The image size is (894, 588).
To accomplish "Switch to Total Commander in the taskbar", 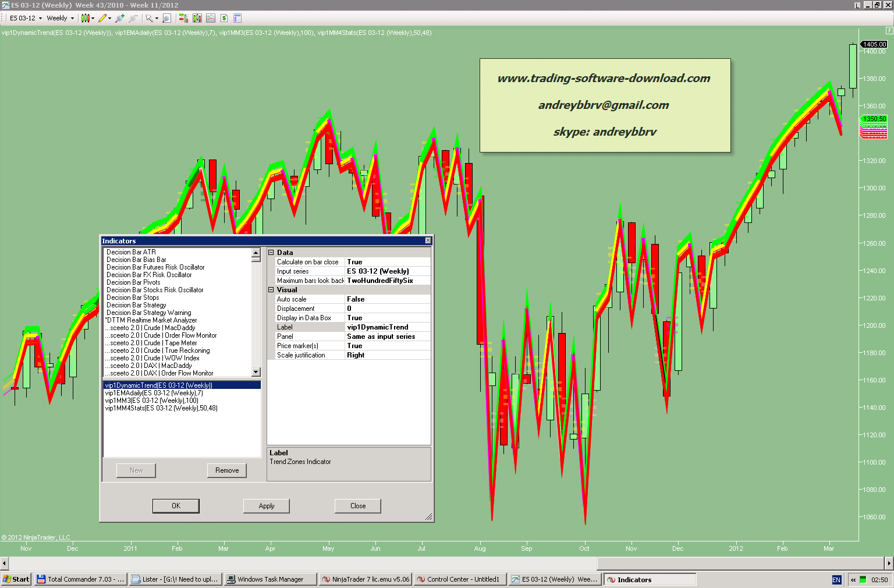I will click(80, 579).
